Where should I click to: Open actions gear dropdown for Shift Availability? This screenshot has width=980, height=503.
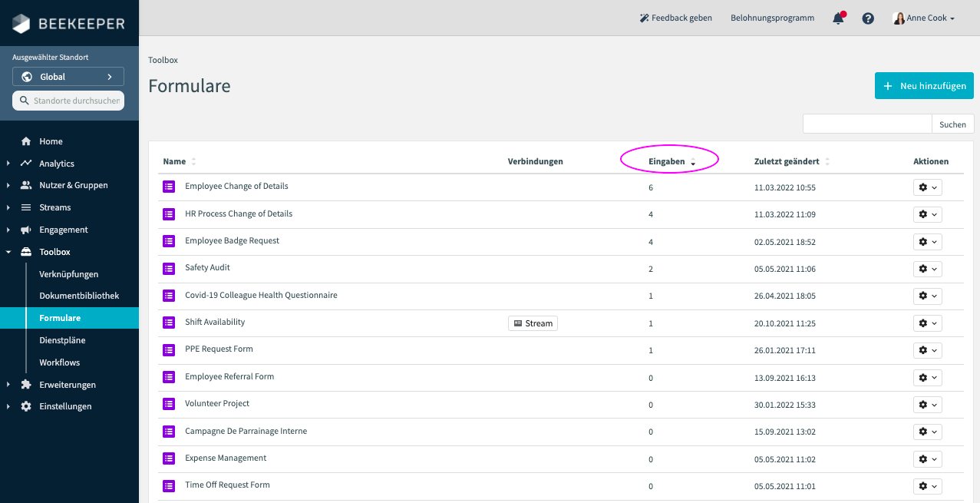(x=927, y=323)
